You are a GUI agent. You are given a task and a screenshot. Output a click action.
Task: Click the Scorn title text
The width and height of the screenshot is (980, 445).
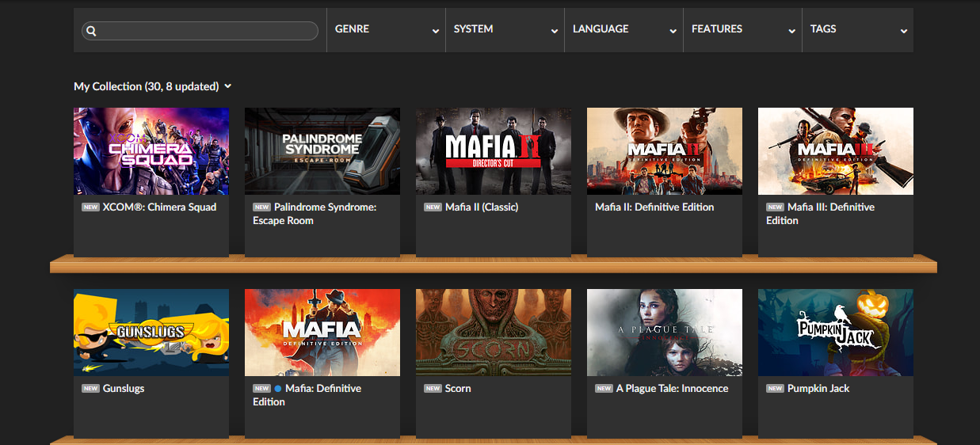coord(458,389)
